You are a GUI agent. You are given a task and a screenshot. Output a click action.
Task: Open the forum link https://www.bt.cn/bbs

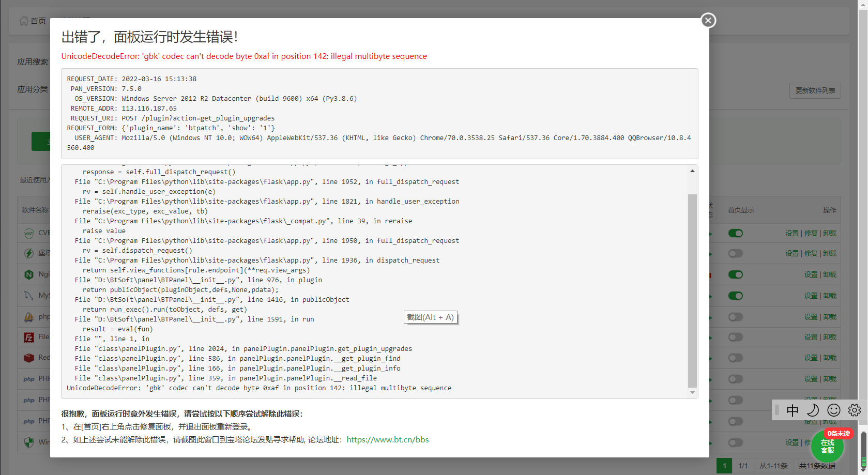[x=388, y=440]
